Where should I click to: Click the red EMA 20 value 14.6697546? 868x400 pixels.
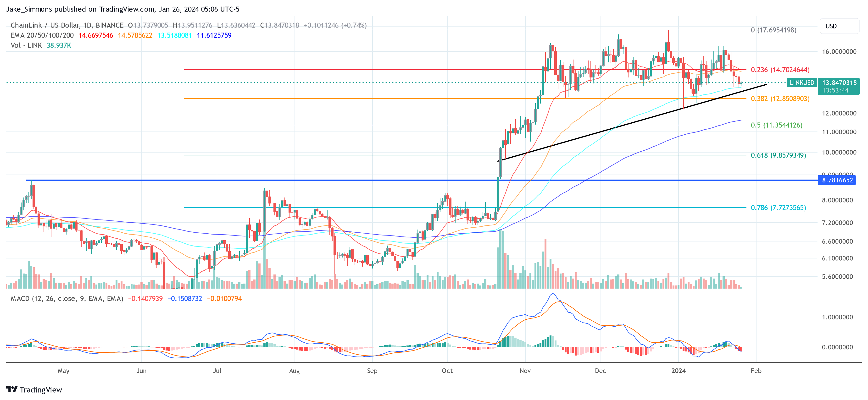point(96,35)
